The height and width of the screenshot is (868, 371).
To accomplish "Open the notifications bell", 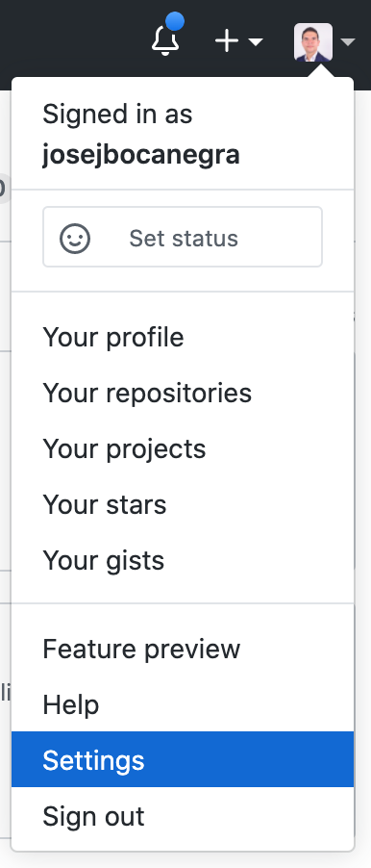I will [165, 41].
